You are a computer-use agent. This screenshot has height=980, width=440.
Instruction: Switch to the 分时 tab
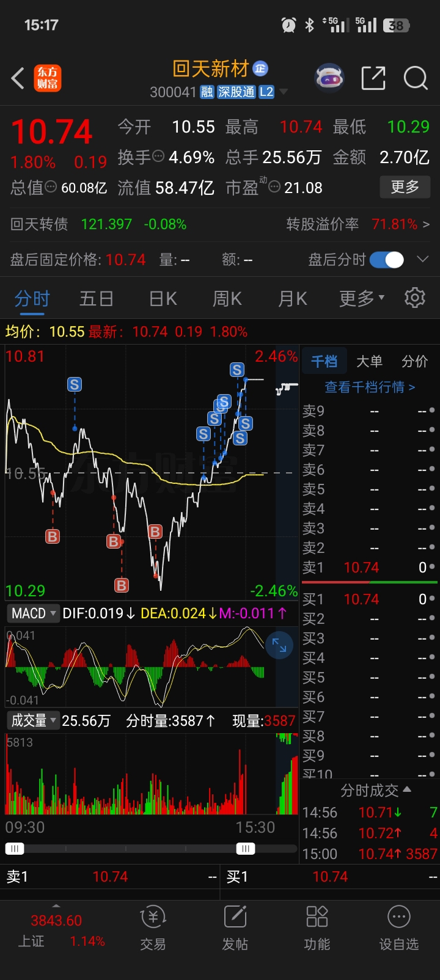(32, 299)
